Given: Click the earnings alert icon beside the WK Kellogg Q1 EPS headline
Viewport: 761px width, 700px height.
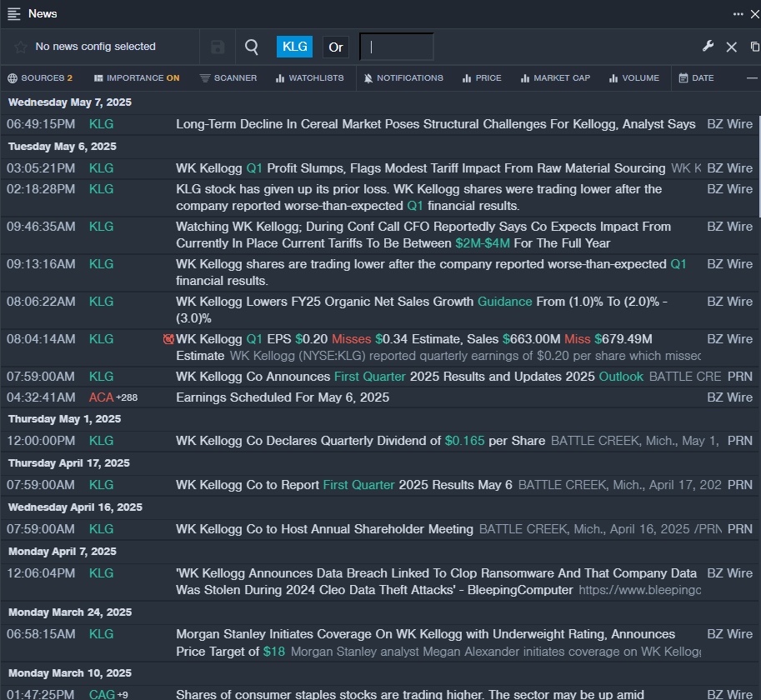Looking at the screenshot, I should pos(168,339).
